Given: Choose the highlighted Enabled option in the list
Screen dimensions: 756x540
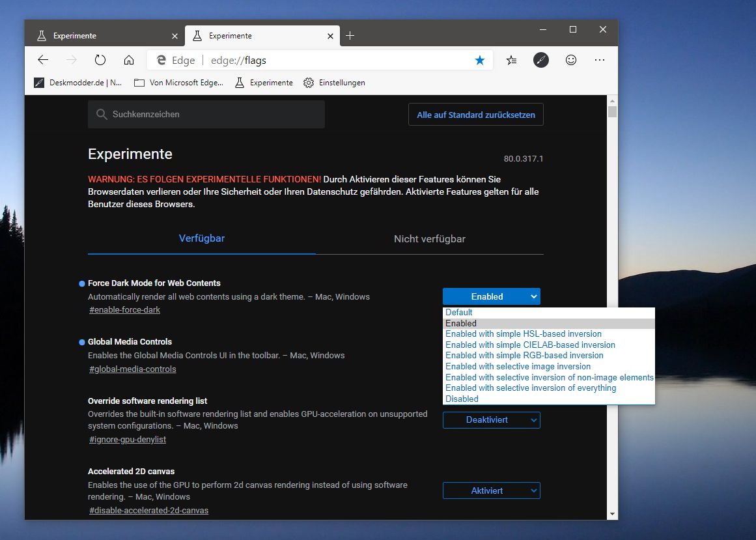Looking at the screenshot, I should click(x=549, y=324).
